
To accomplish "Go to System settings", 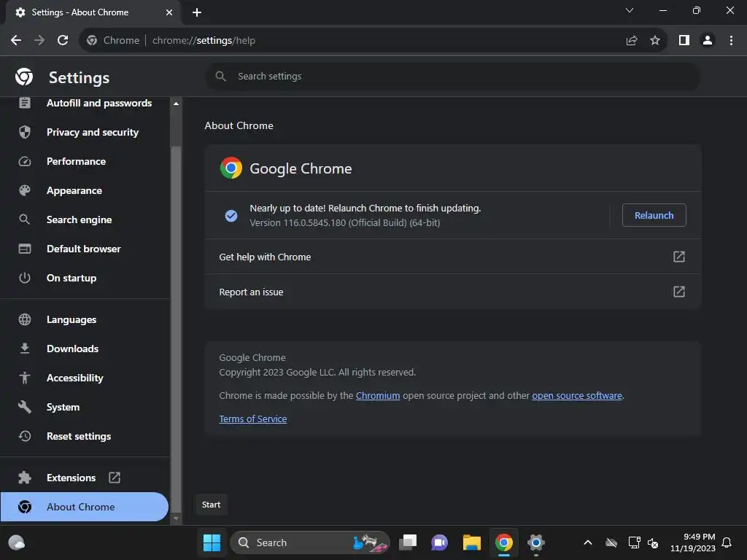I will pos(85,407).
